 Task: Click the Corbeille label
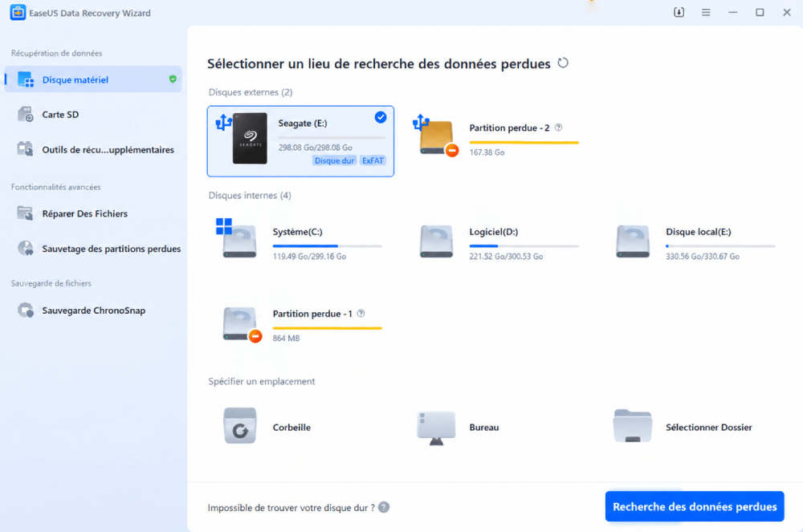click(291, 427)
